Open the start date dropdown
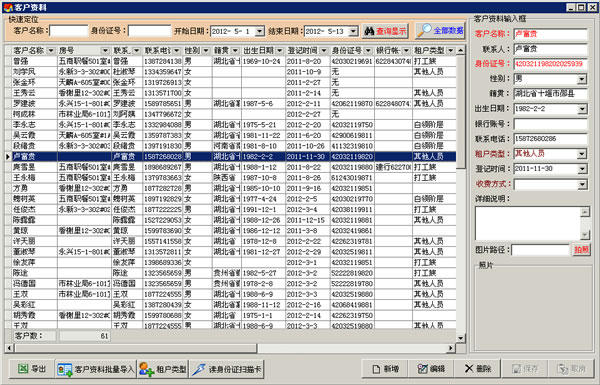Screen dimensions: 600x385 tap(259, 31)
